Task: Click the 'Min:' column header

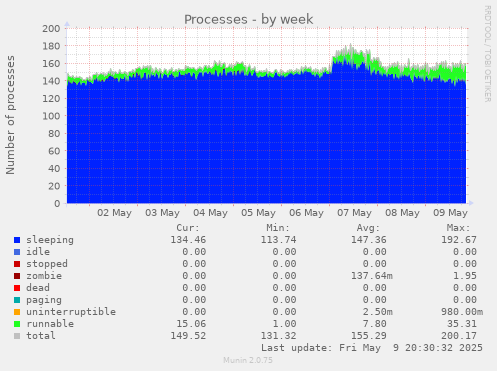Action: 278,228
